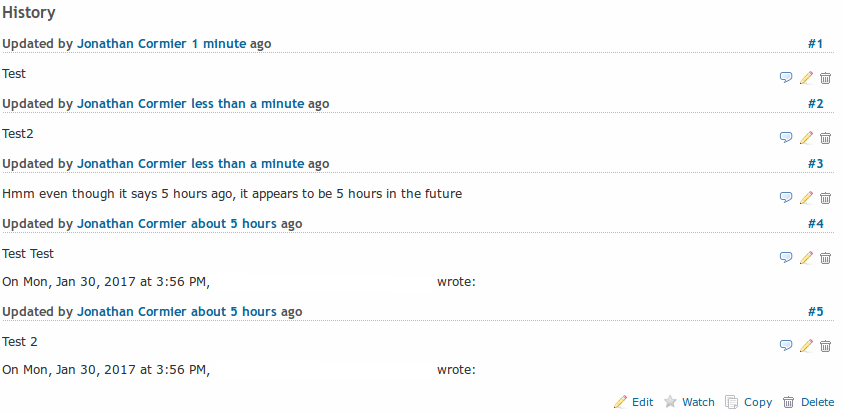Open the #1 journal anchor link
843x412 pixels.
click(815, 44)
